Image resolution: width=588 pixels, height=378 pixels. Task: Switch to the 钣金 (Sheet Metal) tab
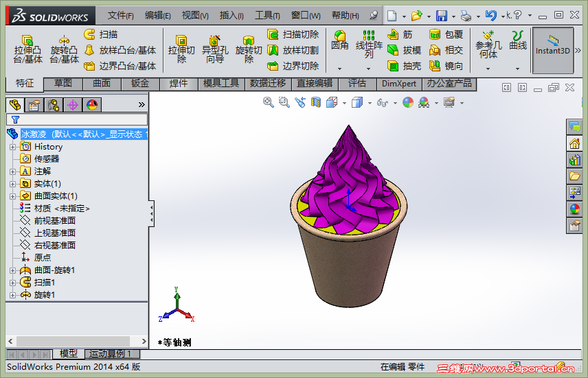pyautogui.click(x=140, y=84)
